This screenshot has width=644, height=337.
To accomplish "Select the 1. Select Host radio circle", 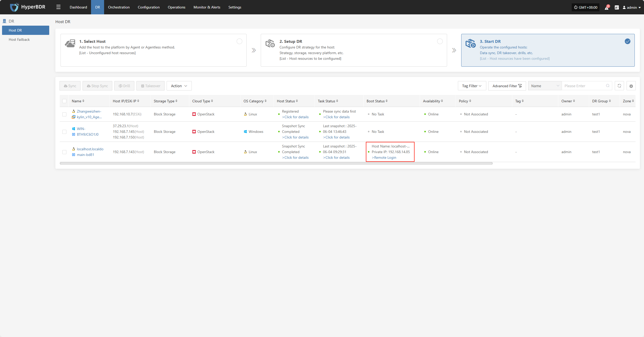I will point(239,41).
